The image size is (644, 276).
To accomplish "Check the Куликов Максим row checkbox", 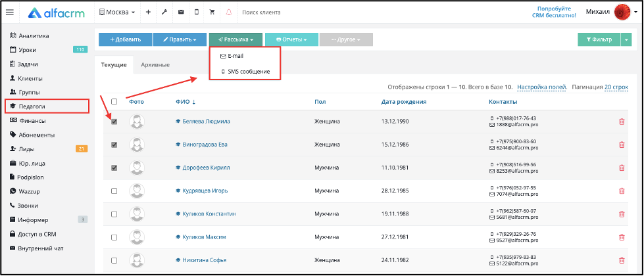I will (114, 237).
